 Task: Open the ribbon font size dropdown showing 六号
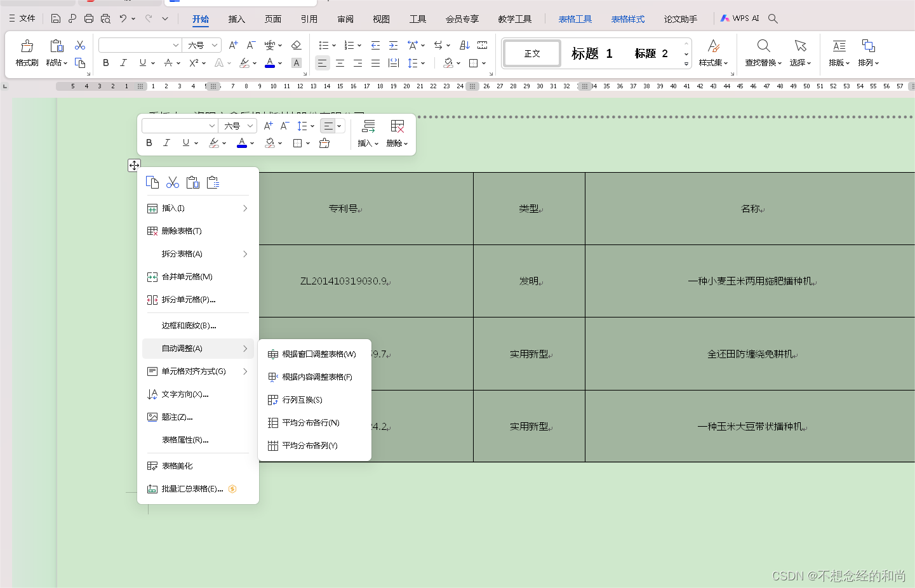215,45
